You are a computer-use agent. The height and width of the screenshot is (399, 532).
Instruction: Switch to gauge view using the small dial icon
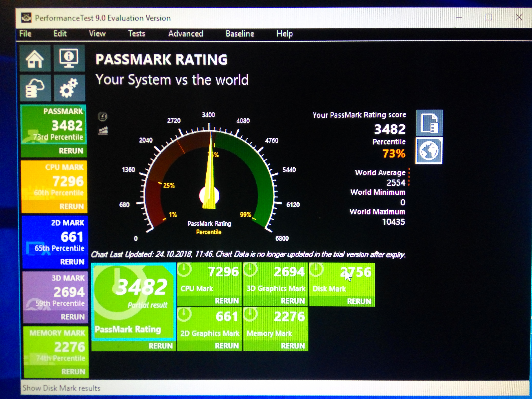tap(103, 117)
